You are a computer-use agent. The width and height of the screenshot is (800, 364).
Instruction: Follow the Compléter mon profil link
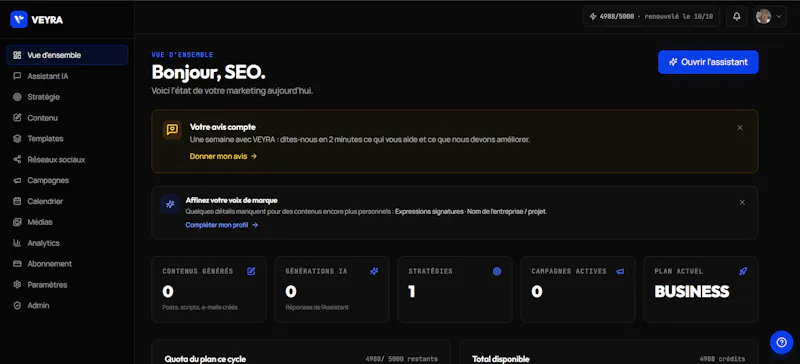(222, 225)
